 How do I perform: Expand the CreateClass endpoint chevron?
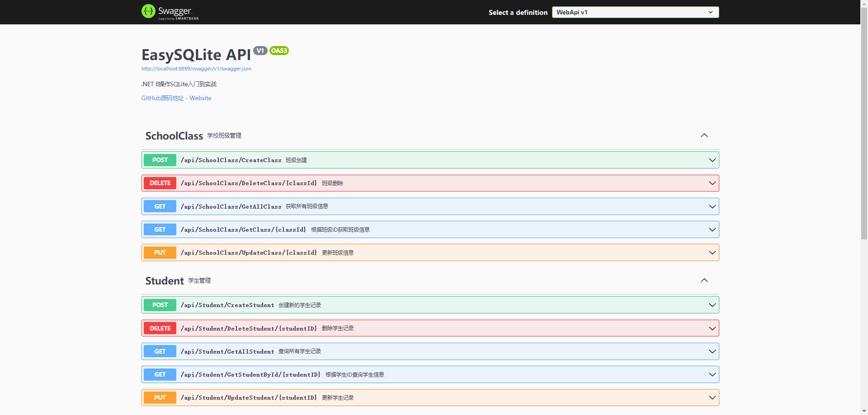pos(712,160)
